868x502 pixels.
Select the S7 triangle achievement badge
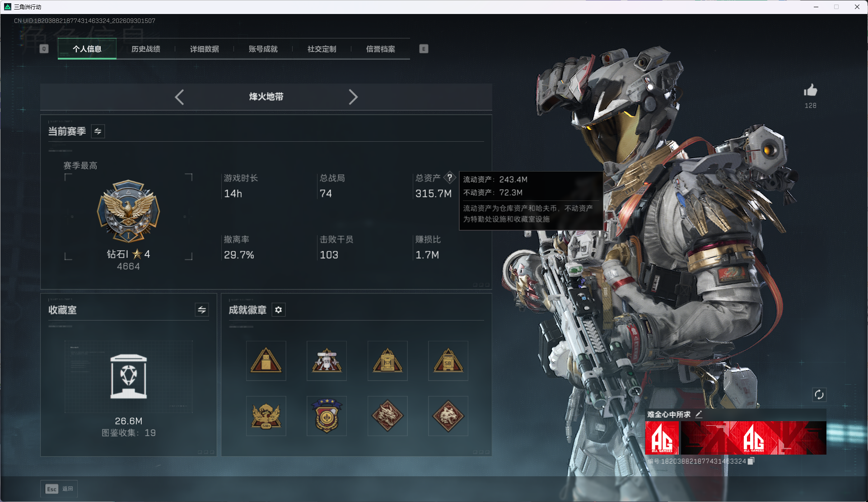387,361
